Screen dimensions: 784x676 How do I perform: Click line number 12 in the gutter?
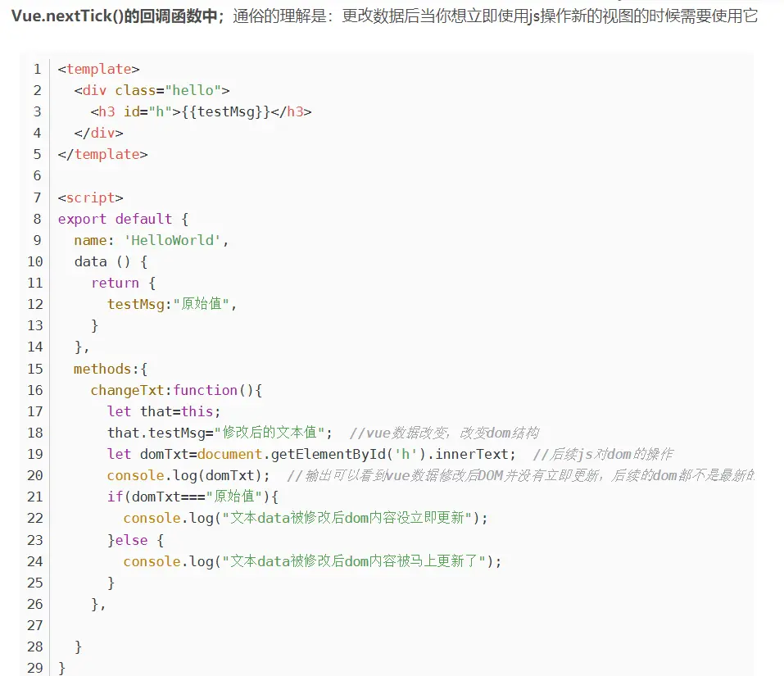point(35,304)
